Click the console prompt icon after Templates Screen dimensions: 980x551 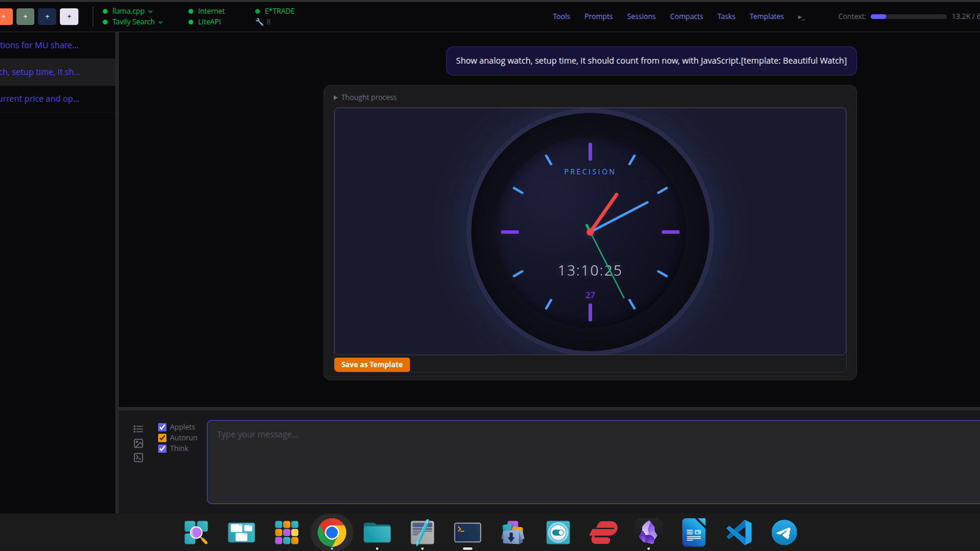tap(801, 17)
